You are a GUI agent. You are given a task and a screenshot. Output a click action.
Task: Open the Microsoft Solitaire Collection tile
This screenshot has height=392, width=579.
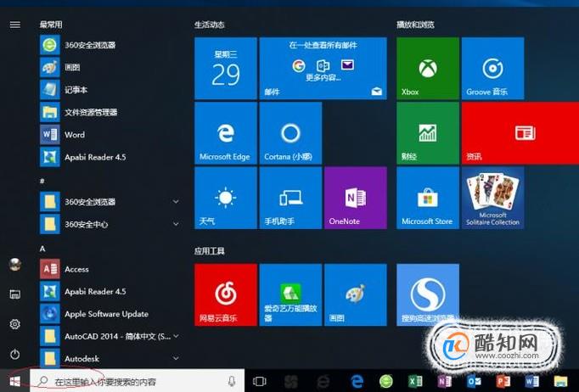(492, 198)
